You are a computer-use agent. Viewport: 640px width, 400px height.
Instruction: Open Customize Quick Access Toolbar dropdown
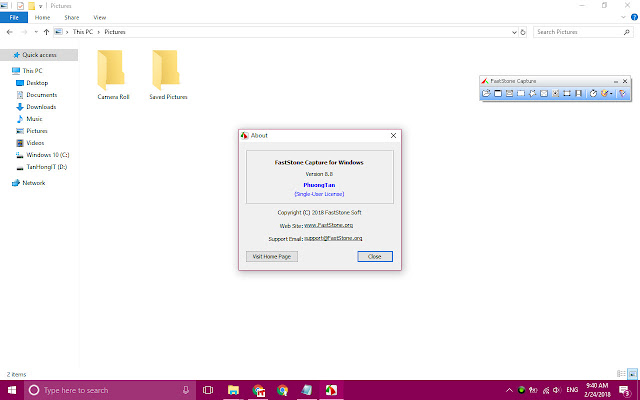pyautogui.click(x=40, y=6)
